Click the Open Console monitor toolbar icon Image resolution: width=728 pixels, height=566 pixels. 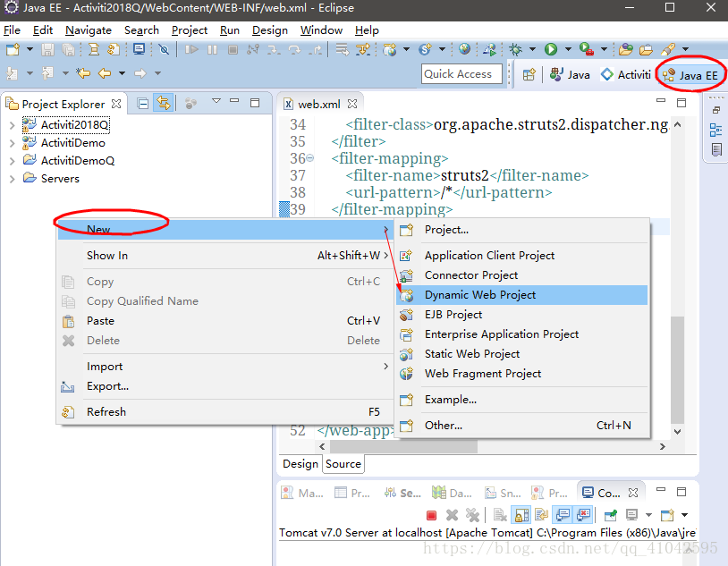[139, 49]
